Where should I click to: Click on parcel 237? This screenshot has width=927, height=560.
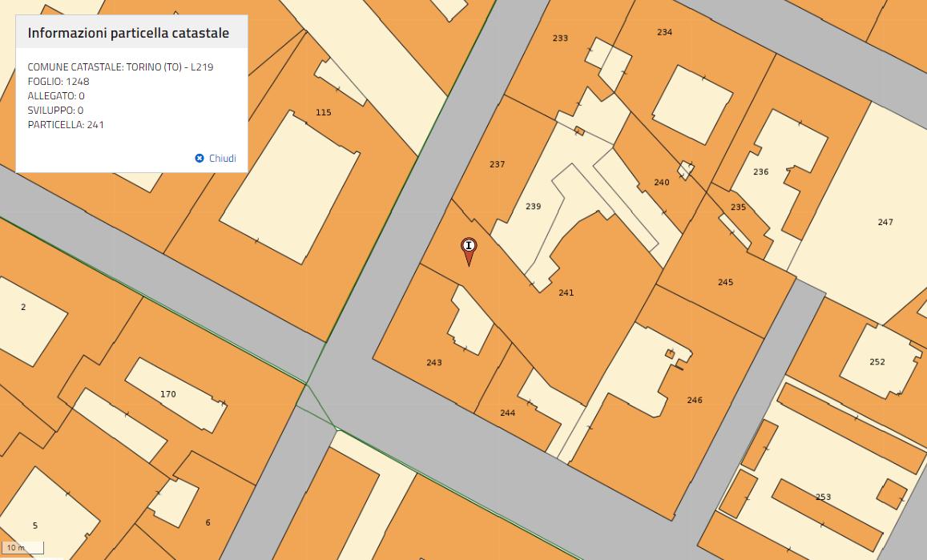(x=497, y=164)
